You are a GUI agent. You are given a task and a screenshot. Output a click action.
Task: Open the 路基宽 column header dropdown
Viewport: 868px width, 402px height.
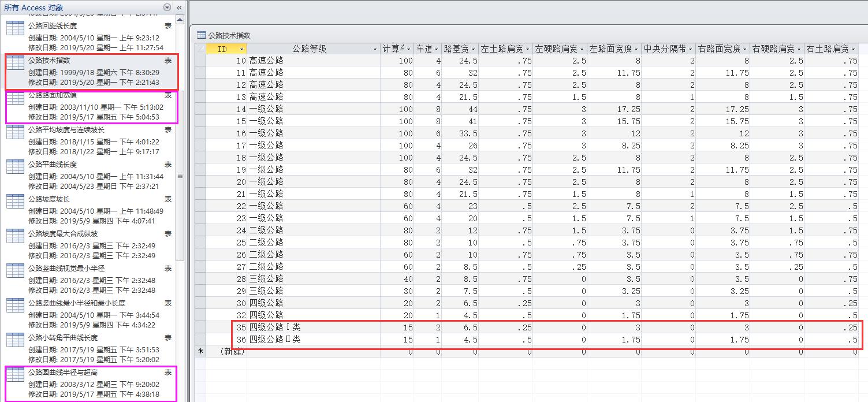(x=474, y=49)
